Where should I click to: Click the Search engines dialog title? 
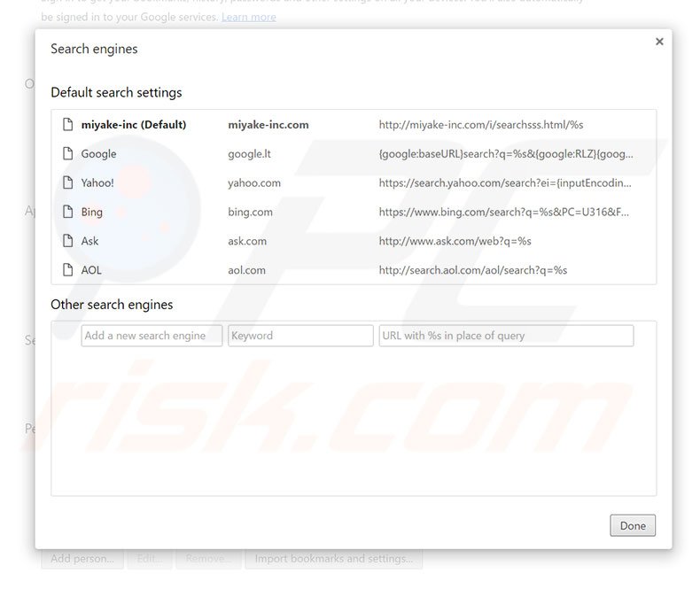tap(94, 49)
